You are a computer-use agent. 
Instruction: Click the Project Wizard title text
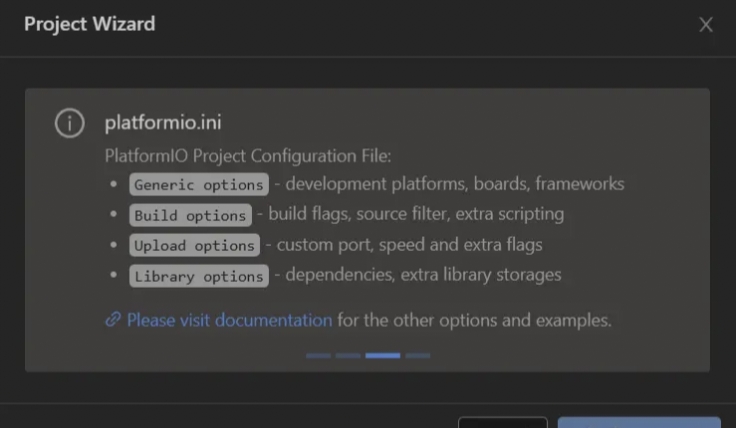(x=90, y=24)
